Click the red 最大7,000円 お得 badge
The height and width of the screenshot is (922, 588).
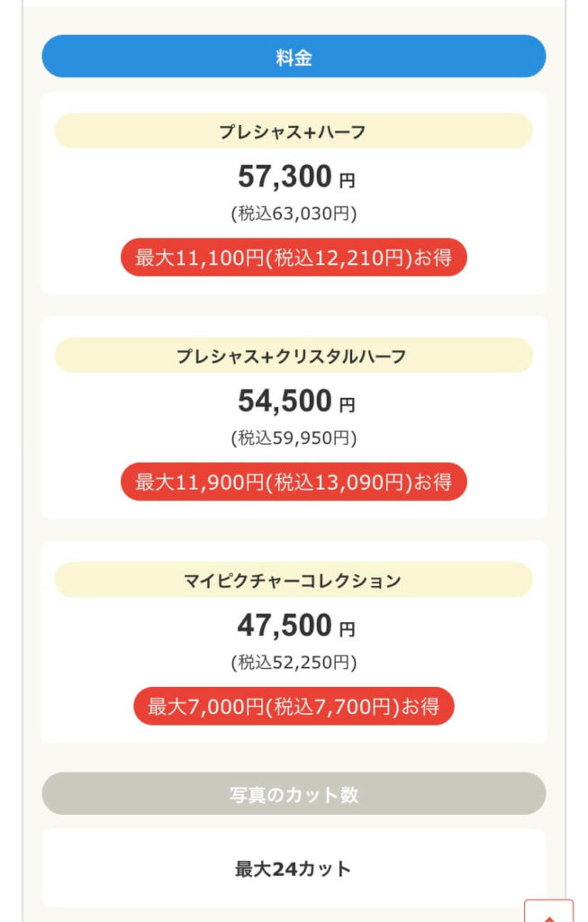click(x=294, y=706)
